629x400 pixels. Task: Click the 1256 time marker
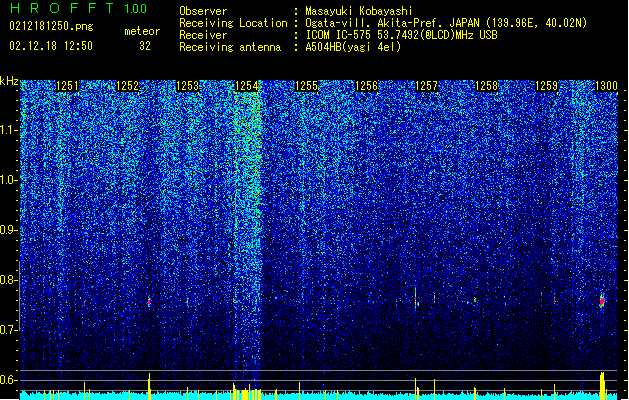pos(367,86)
